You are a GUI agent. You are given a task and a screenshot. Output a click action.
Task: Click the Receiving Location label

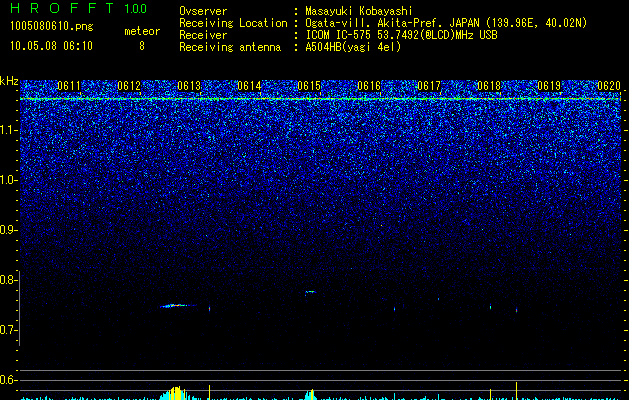click(x=233, y=23)
